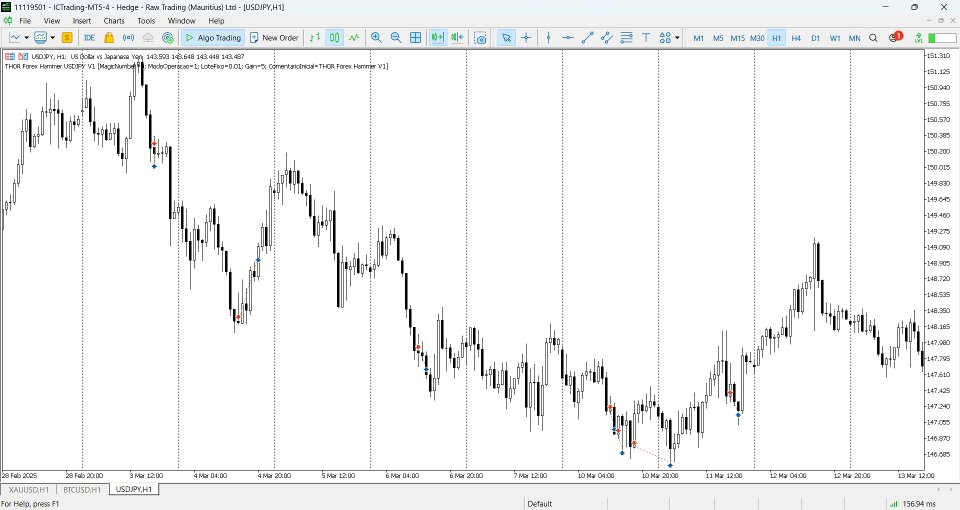Toggle Algo Trading button

[214, 38]
